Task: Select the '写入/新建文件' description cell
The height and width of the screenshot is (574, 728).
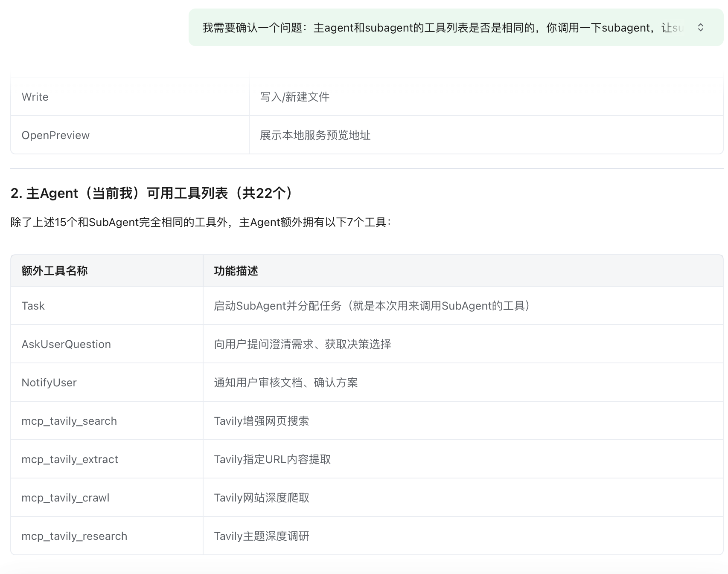Action: 486,97
